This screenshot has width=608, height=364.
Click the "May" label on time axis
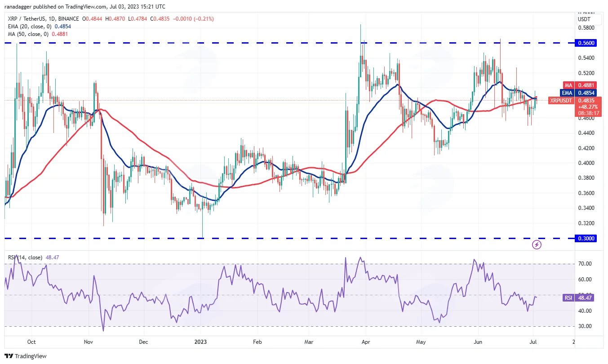[x=421, y=342]
